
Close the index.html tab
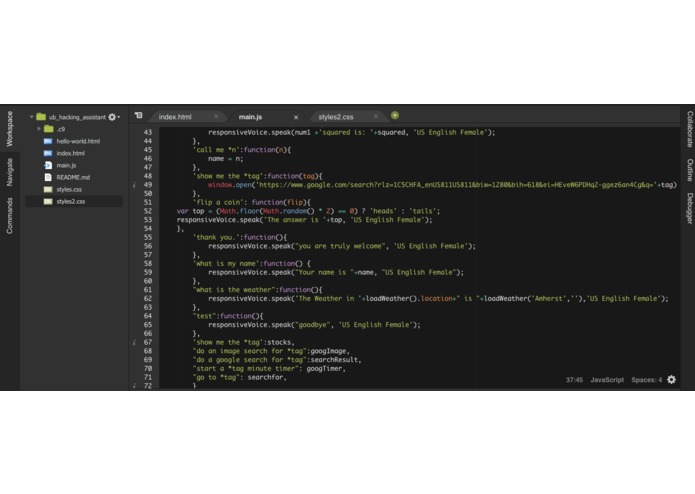coord(216,117)
